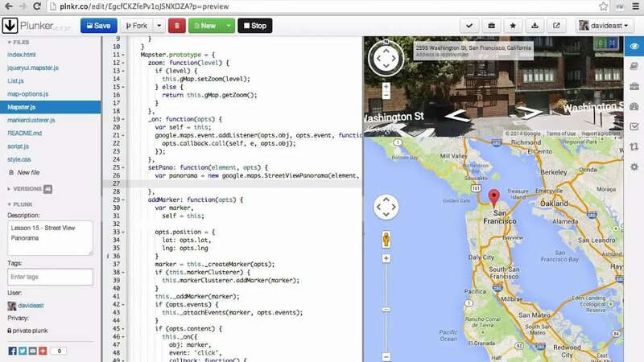Reload the page in the browser
644x362 pixels.
click(x=36, y=6)
